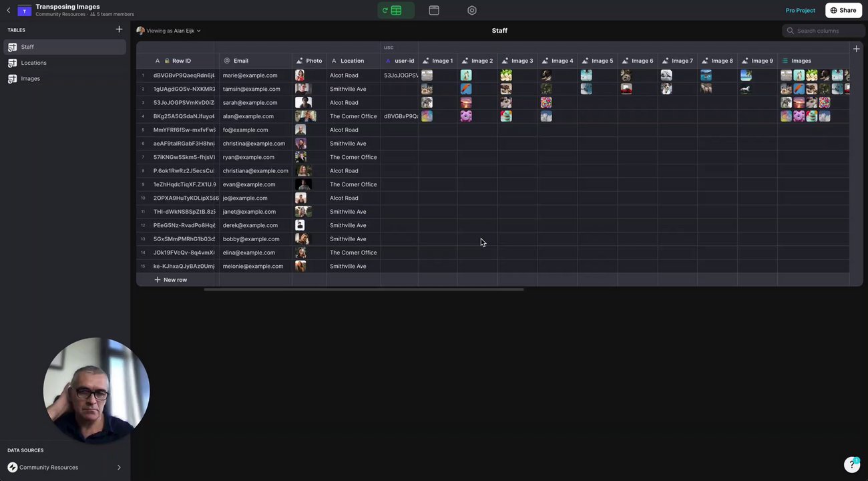Screen dimensions: 868x481
Task: Click photo thumbnail in alan's row
Action: tap(306, 116)
